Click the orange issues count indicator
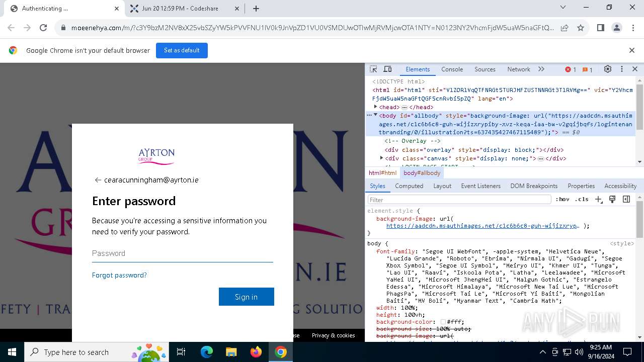 click(587, 69)
